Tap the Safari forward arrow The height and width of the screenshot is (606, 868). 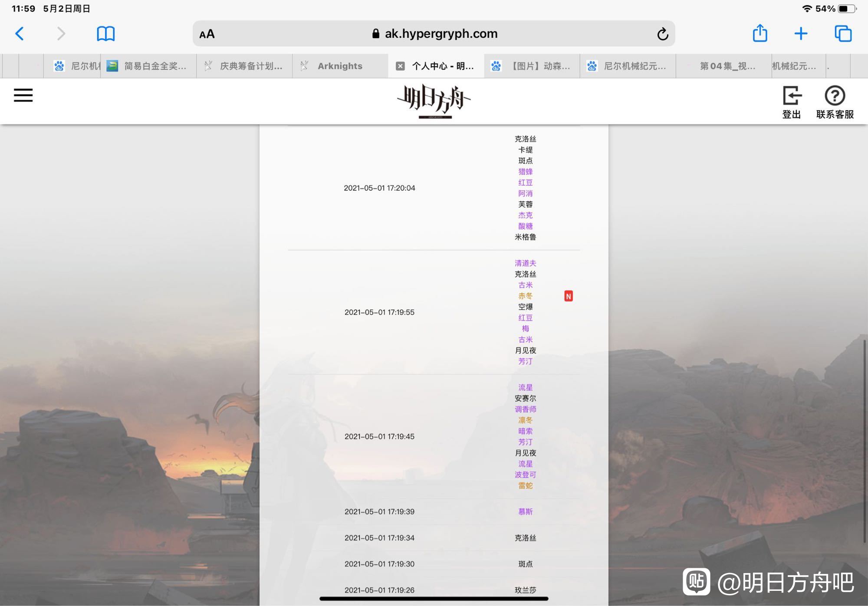pos(61,33)
